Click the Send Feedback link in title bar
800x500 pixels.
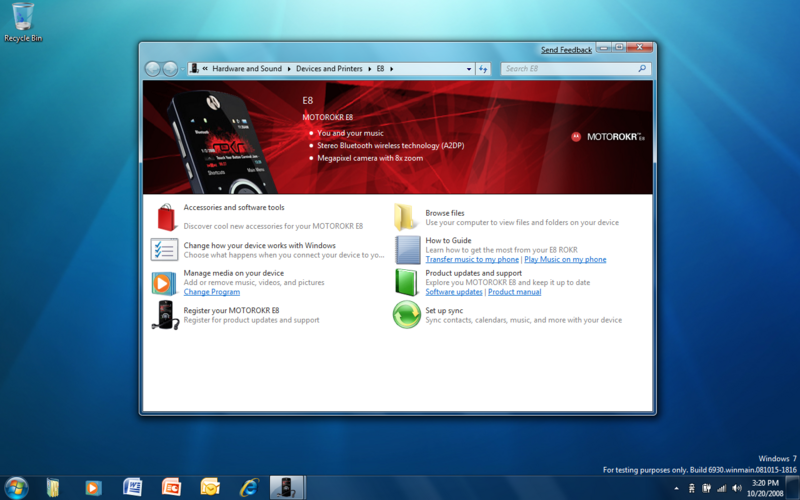tap(566, 50)
